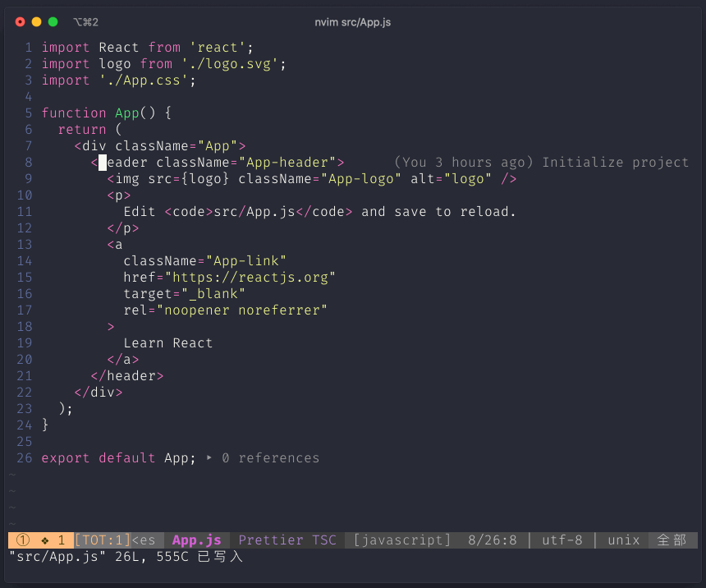Click the 'return' keyword on line 6
The image size is (706, 588).
coord(82,129)
